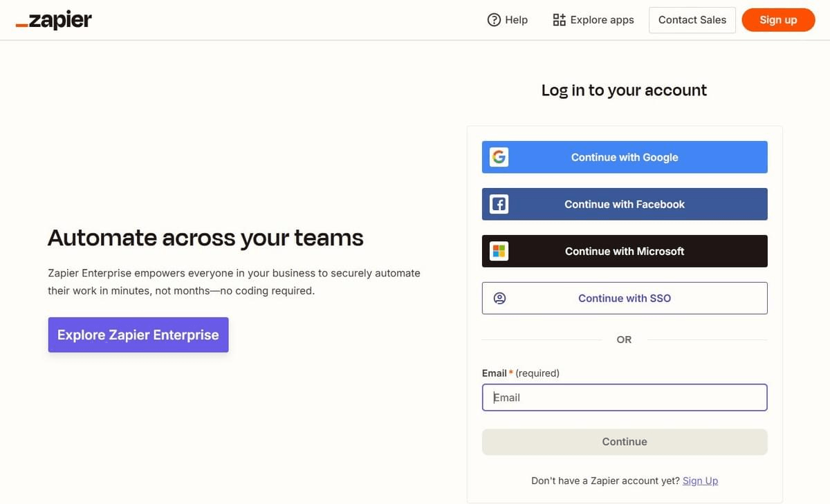830x504 pixels.
Task: Click the Explore Zapier Enterprise button
Action: [x=138, y=335]
